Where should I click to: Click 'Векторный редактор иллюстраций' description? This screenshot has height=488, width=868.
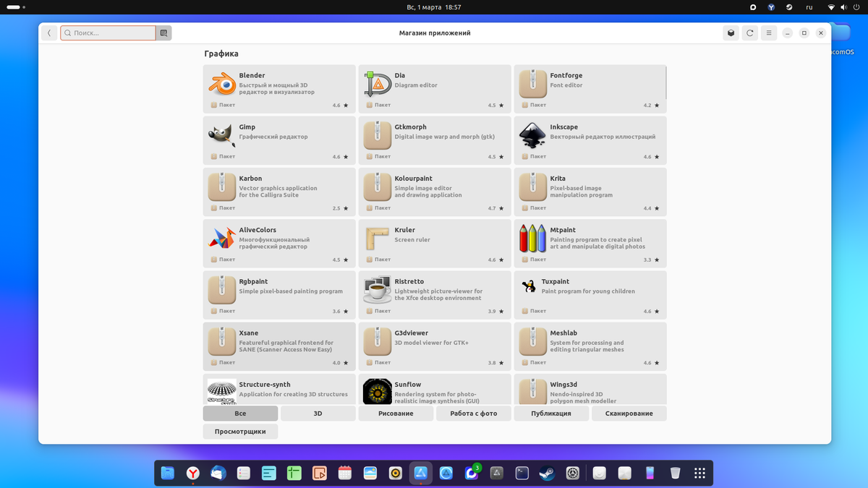point(603,137)
